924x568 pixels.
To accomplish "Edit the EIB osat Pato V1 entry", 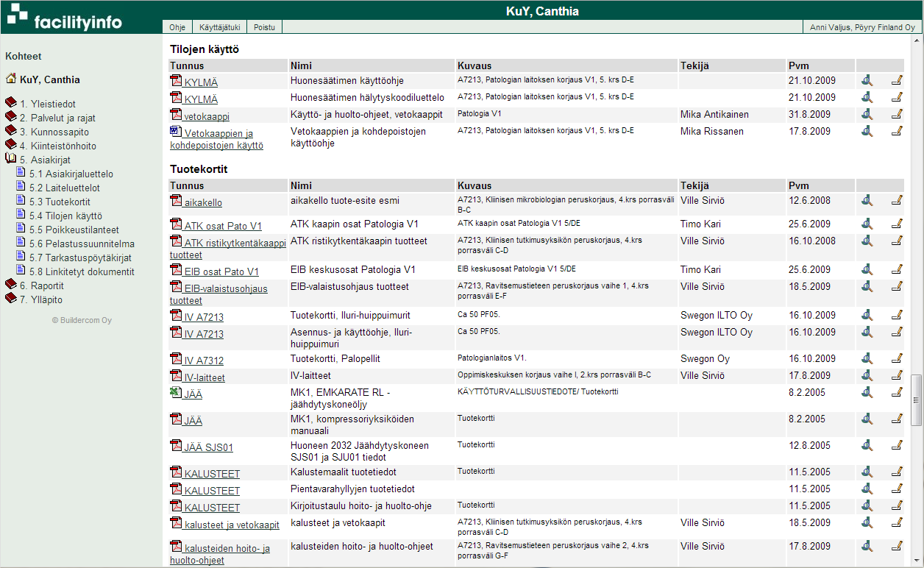I will 897,269.
